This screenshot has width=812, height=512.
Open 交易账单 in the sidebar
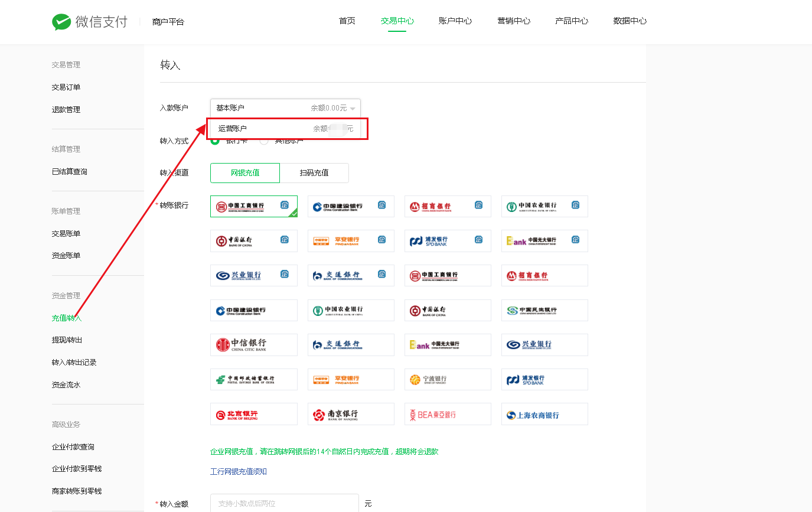point(66,234)
